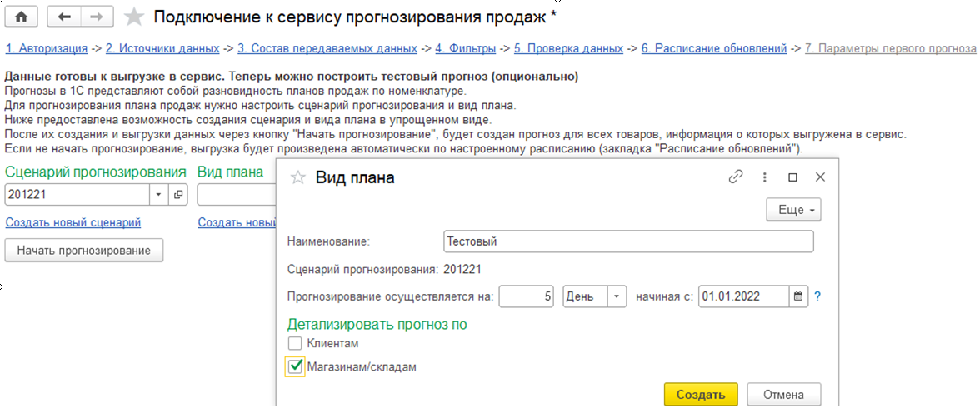980x413 pixels.
Task: Copy link using the chain icon
Action: click(736, 177)
